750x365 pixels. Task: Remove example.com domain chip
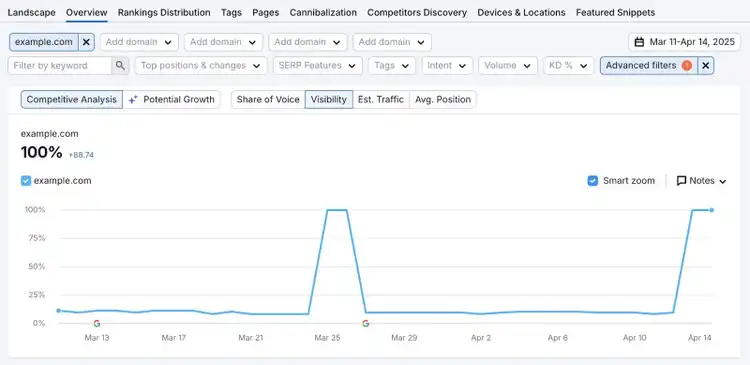(86, 42)
